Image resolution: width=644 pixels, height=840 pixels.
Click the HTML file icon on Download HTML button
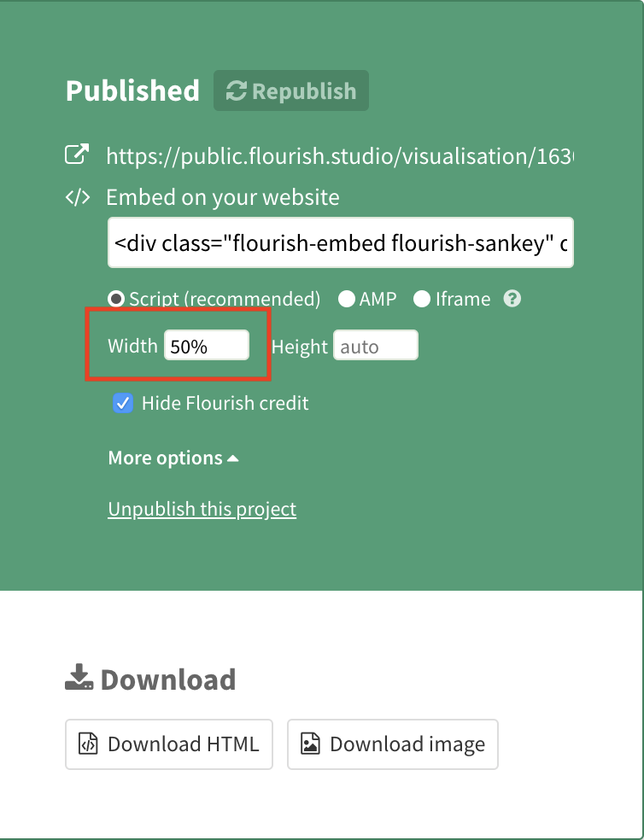coord(90,744)
